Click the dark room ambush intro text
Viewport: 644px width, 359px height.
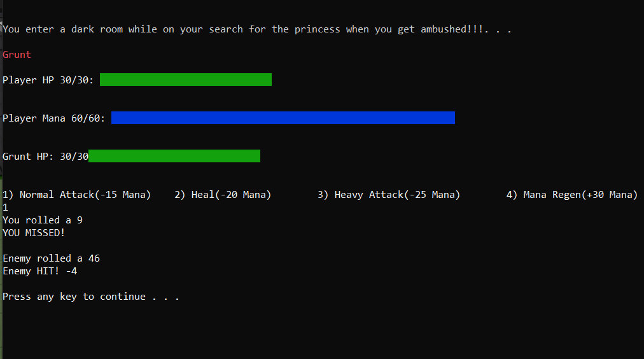pos(257,29)
